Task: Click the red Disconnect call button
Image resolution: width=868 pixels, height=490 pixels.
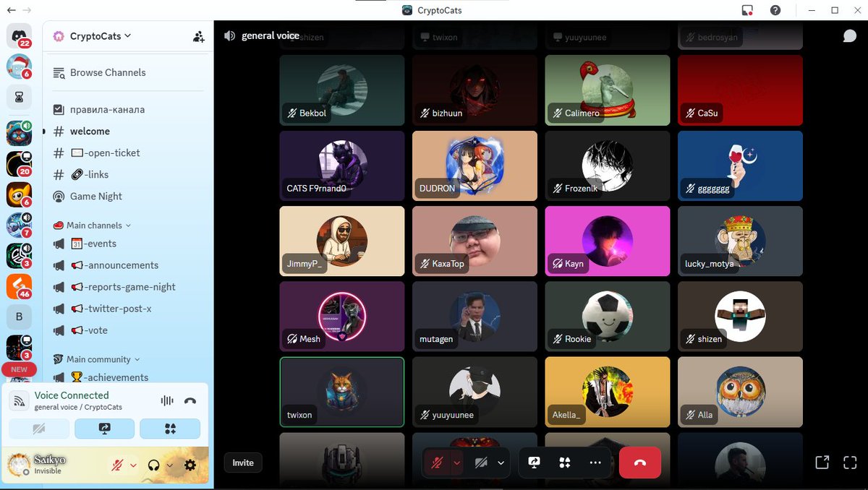Action: 640,463
